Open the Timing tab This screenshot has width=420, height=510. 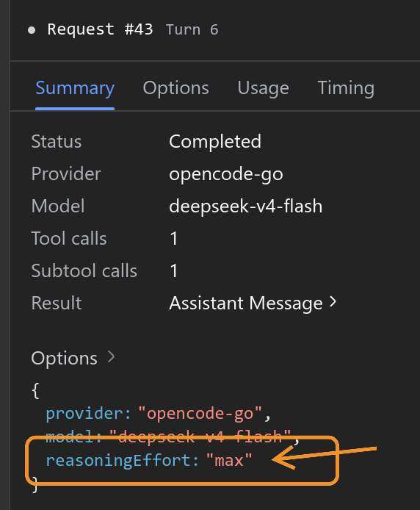pyautogui.click(x=346, y=88)
